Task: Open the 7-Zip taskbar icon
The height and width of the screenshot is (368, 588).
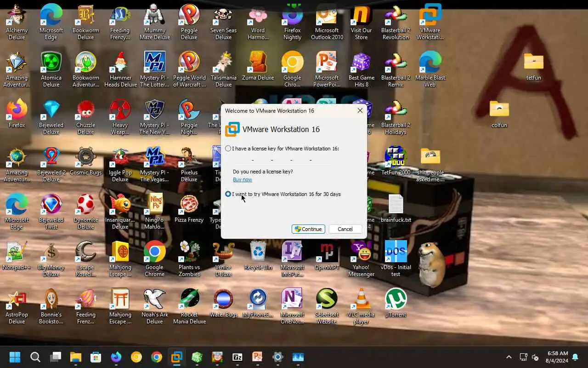Action: [237, 357]
